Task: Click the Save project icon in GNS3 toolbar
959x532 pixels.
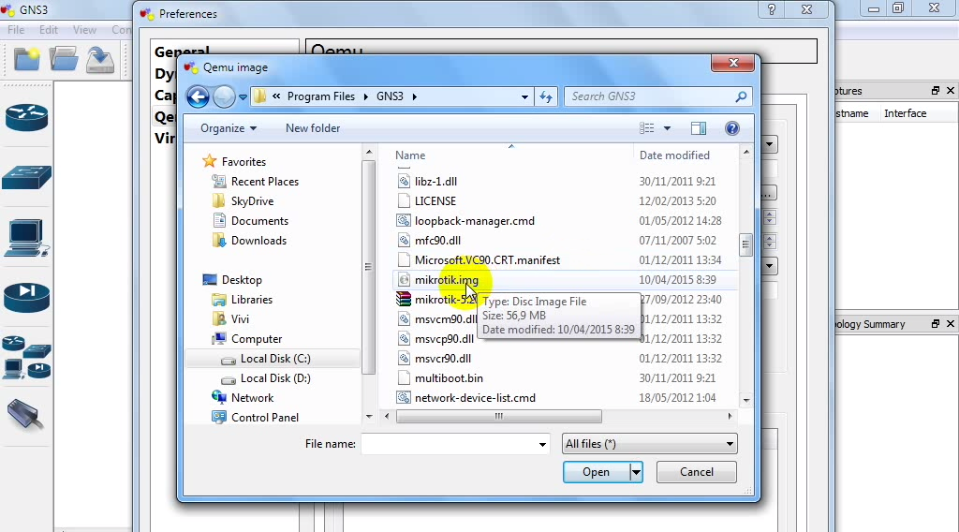Action: pos(100,60)
